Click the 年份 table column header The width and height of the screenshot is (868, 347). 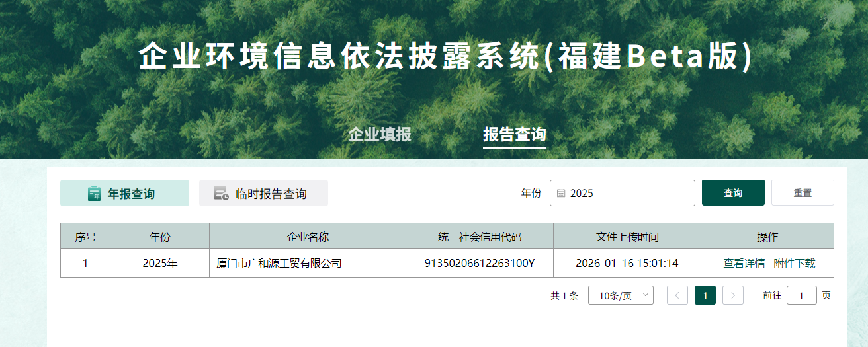[160, 236]
